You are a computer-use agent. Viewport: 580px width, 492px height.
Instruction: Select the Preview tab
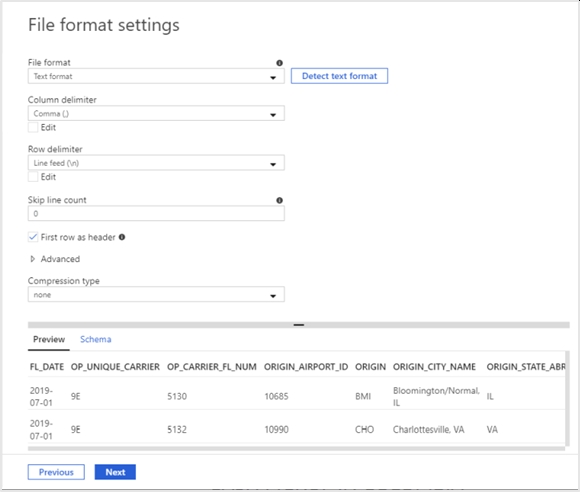click(49, 339)
